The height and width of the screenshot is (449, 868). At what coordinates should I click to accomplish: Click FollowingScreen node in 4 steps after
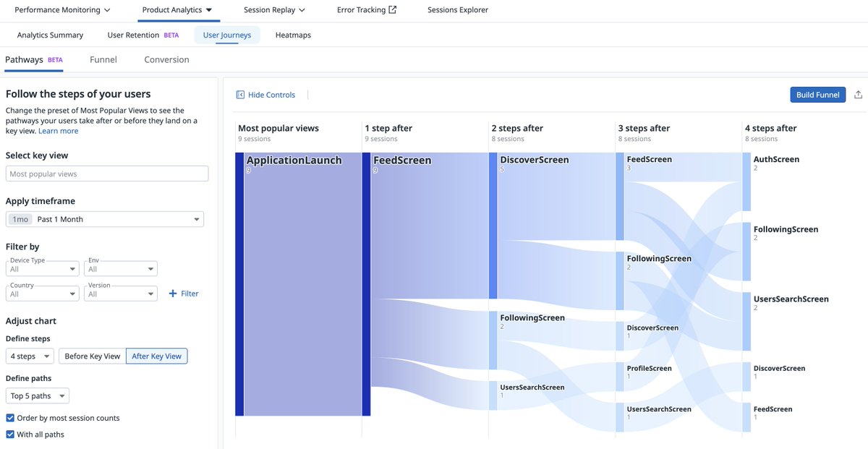[746, 252]
